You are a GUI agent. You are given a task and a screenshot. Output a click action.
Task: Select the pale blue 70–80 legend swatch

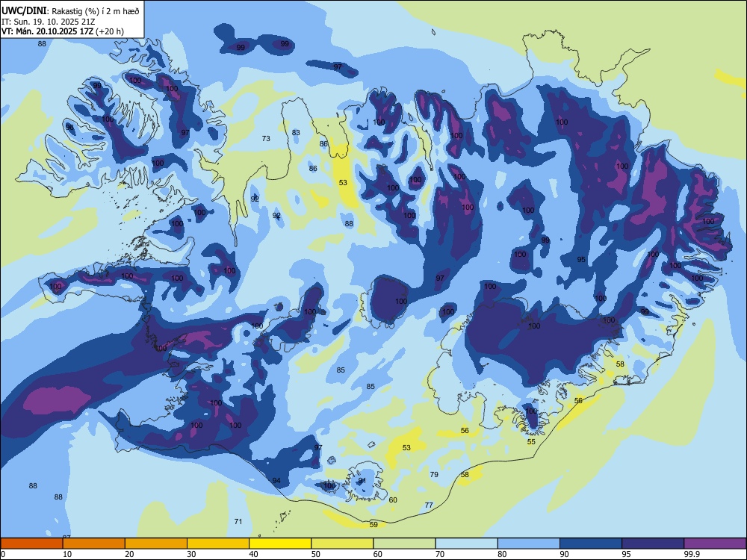466,543
